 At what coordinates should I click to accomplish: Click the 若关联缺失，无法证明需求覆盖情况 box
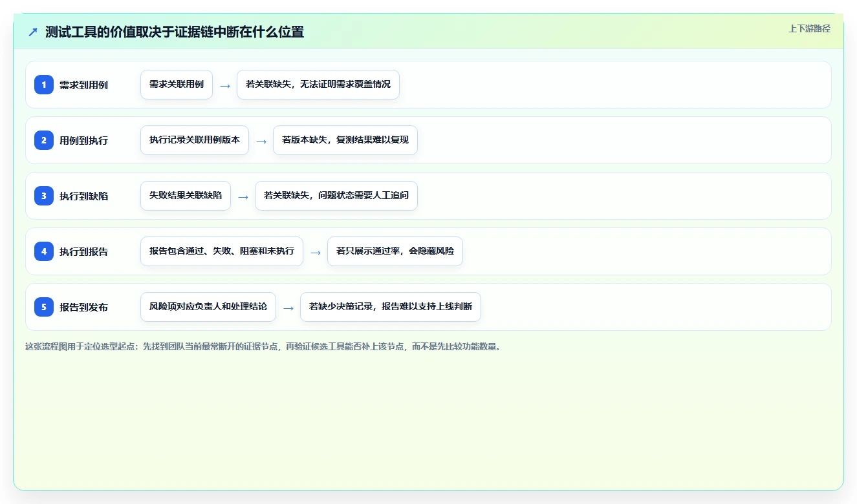318,85
